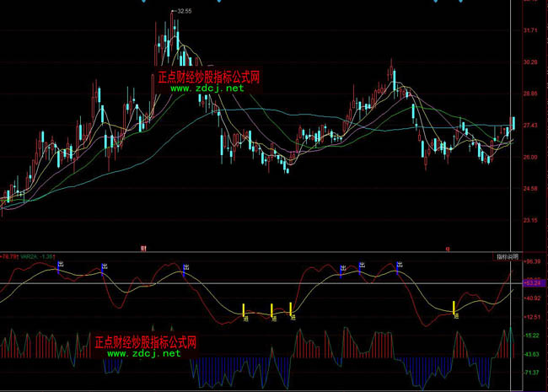
Task: Click the 96.39 indicator axis label
Action: (x=532, y=262)
